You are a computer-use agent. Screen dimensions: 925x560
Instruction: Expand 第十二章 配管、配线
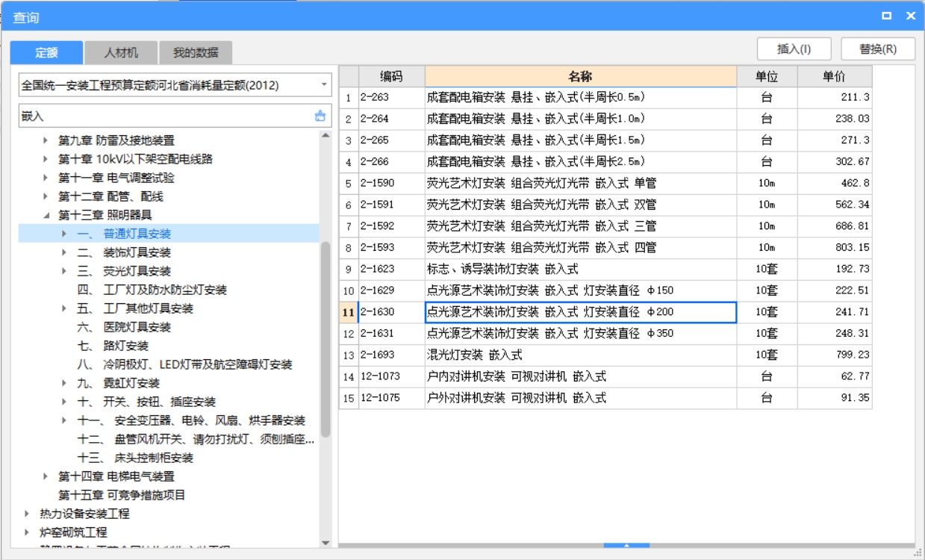pos(46,196)
